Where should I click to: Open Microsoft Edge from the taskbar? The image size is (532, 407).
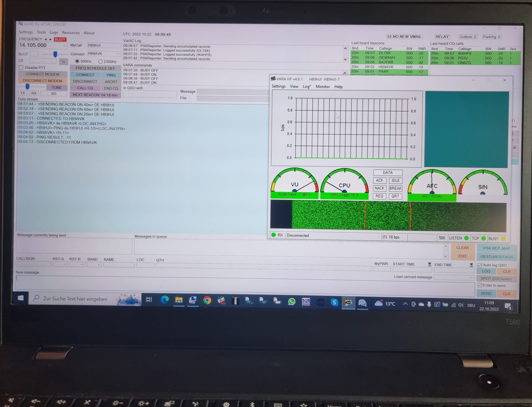(x=165, y=300)
